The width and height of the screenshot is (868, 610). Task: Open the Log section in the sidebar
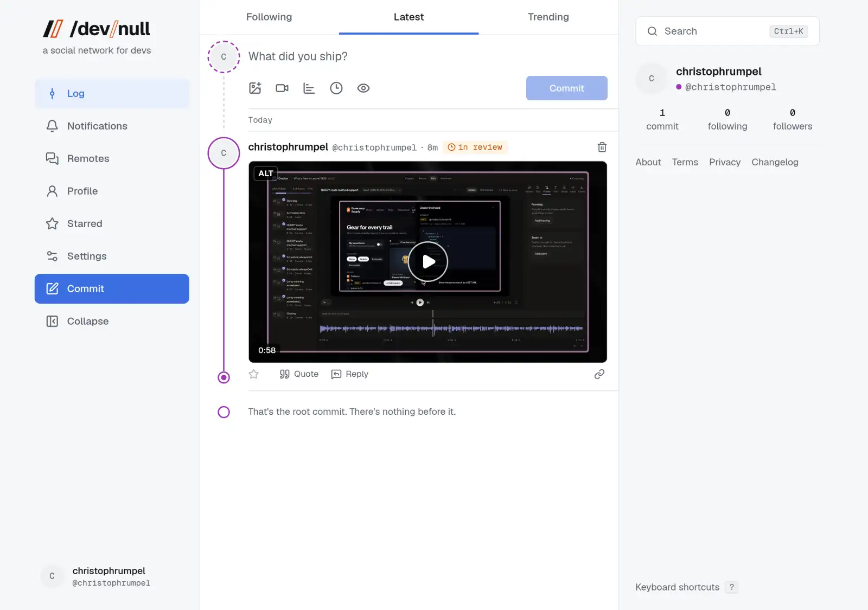(112, 93)
